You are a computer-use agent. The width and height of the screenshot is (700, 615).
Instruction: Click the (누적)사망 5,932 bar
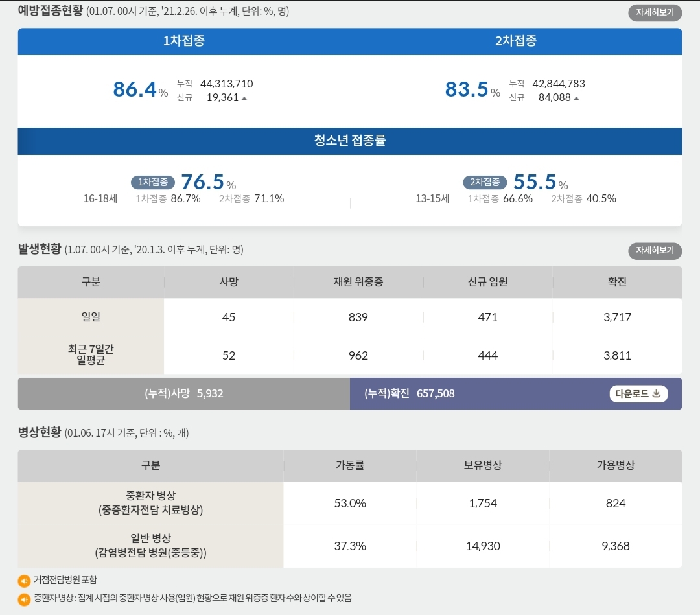(x=184, y=393)
